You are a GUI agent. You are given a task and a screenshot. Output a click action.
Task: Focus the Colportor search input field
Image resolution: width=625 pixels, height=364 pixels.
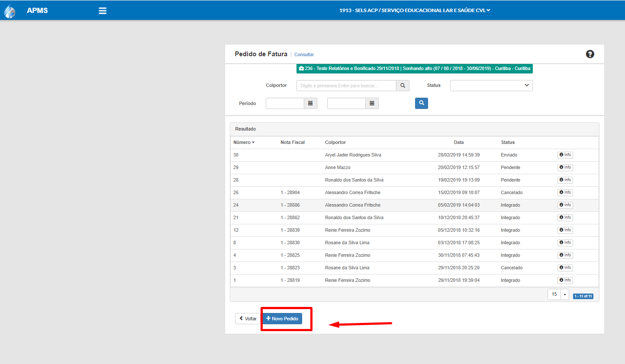346,86
